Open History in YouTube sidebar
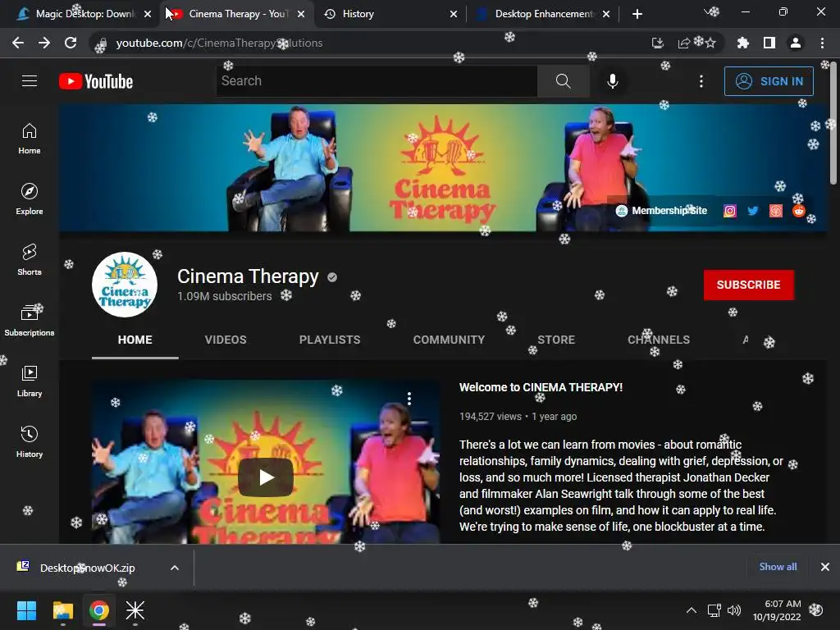Image resolution: width=840 pixels, height=630 pixels. (30, 441)
